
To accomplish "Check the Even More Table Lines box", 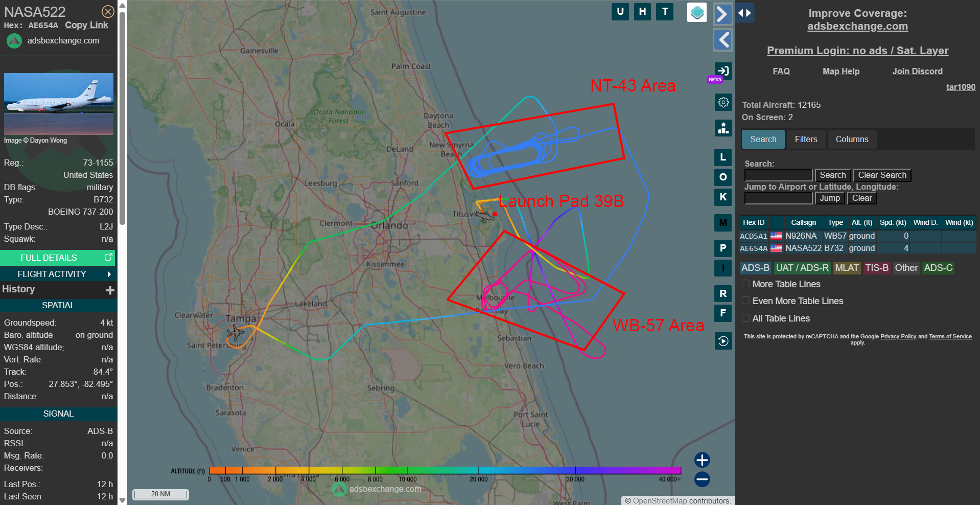I will (746, 301).
